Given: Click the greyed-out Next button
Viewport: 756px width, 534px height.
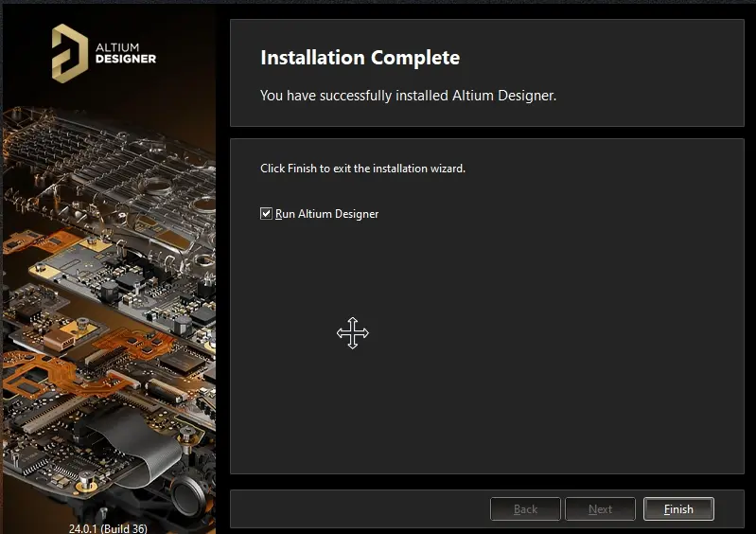Looking at the screenshot, I should click(600, 509).
